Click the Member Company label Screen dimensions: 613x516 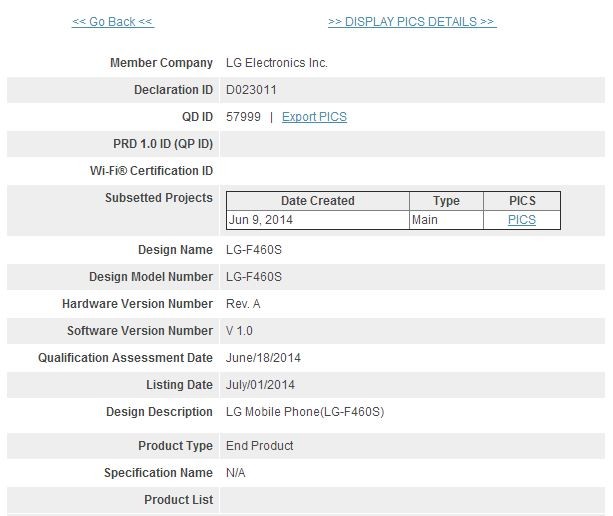pyautogui.click(x=161, y=63)
